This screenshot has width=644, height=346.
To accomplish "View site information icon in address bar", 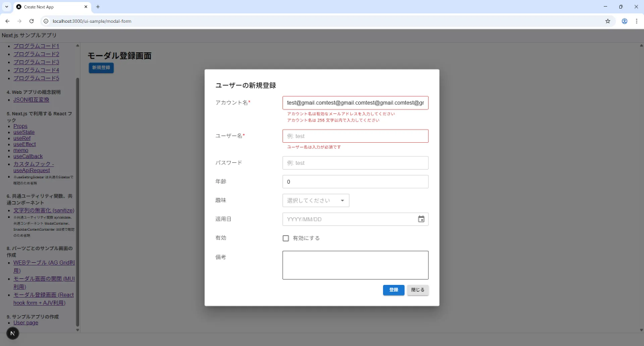I will tap(46, 21).
